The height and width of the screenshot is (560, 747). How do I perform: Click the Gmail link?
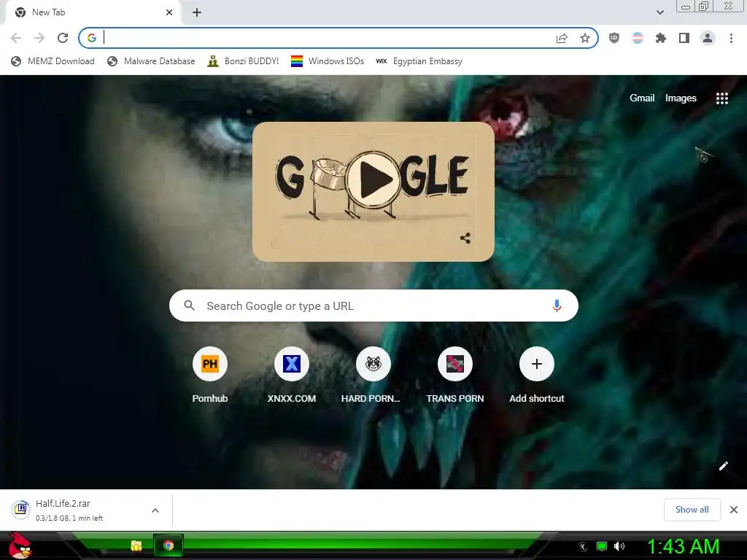tap(642, 98)
